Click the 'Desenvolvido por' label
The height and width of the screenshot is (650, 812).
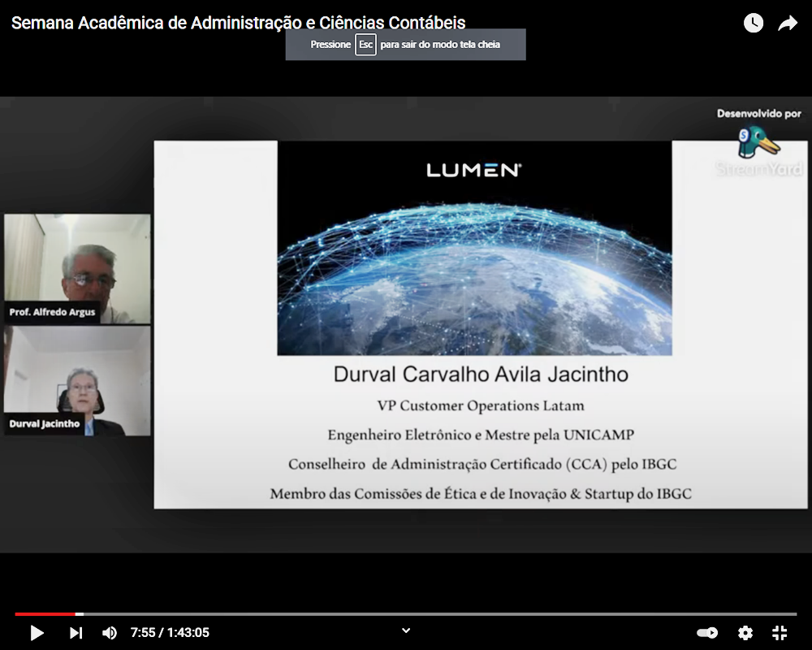point(758,114)
